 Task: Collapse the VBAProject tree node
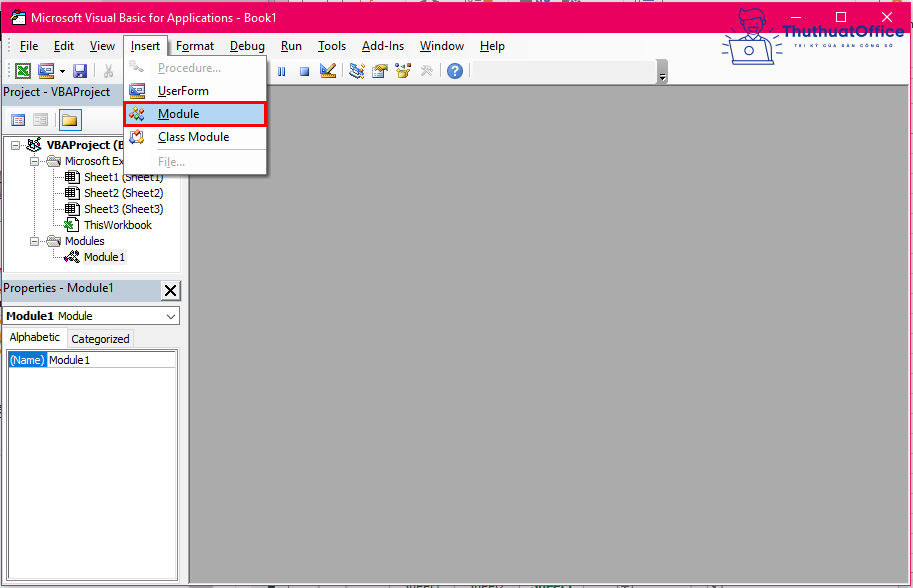[15, 144]
